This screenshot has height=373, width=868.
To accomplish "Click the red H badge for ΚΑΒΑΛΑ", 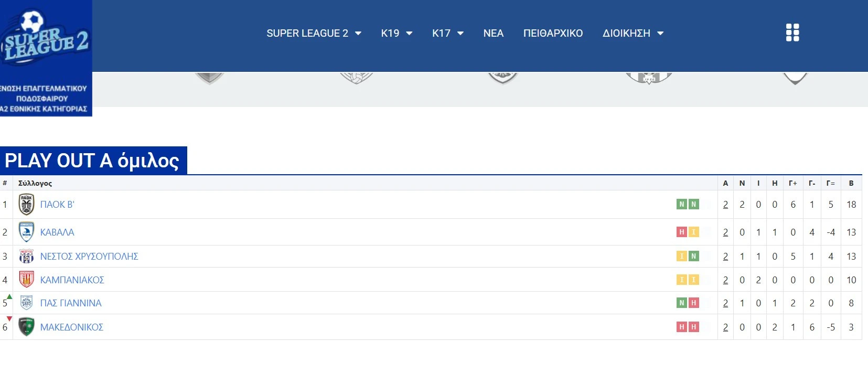I will [x=681, y=232].
